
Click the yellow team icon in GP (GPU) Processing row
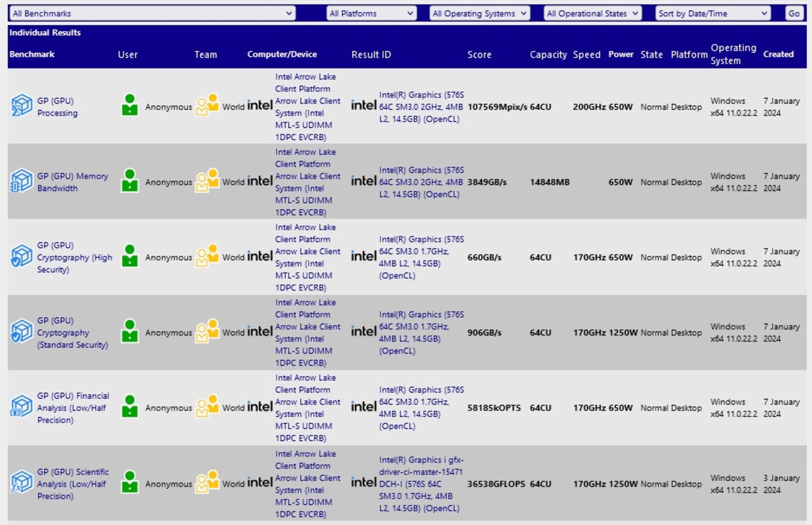[x=207, y=104]
